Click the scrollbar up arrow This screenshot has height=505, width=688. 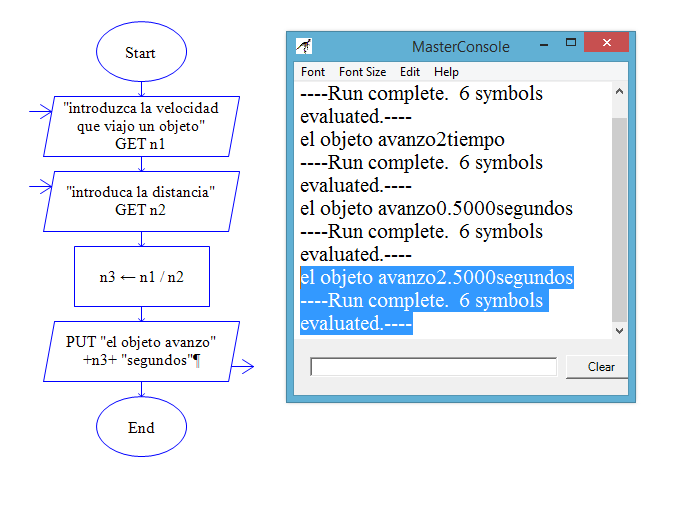coord(620,92)
